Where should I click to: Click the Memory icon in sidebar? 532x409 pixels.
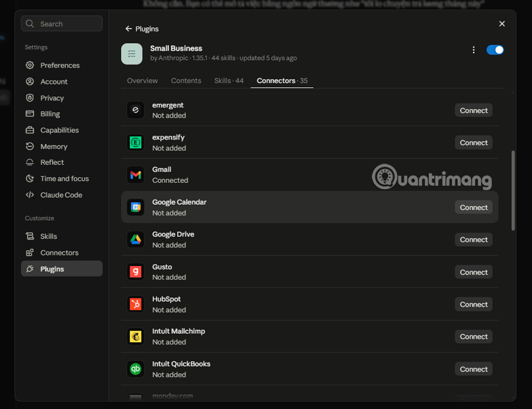[x=30, y=146]
